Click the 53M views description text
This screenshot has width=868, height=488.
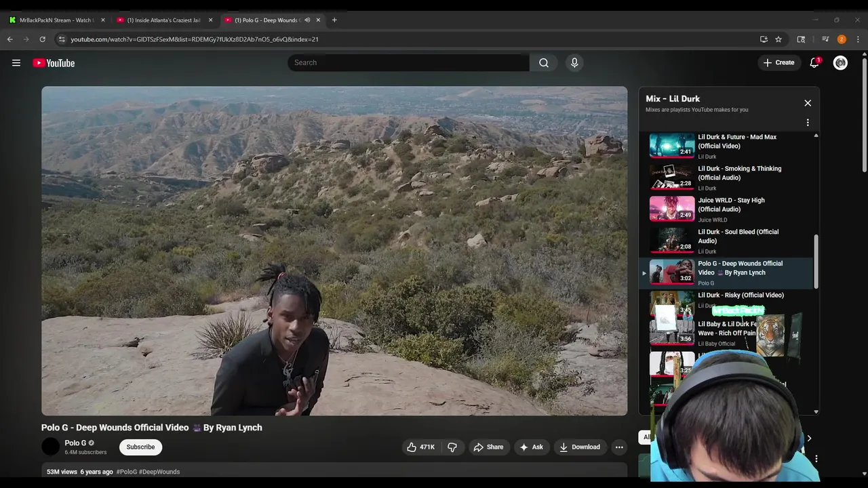62,472
